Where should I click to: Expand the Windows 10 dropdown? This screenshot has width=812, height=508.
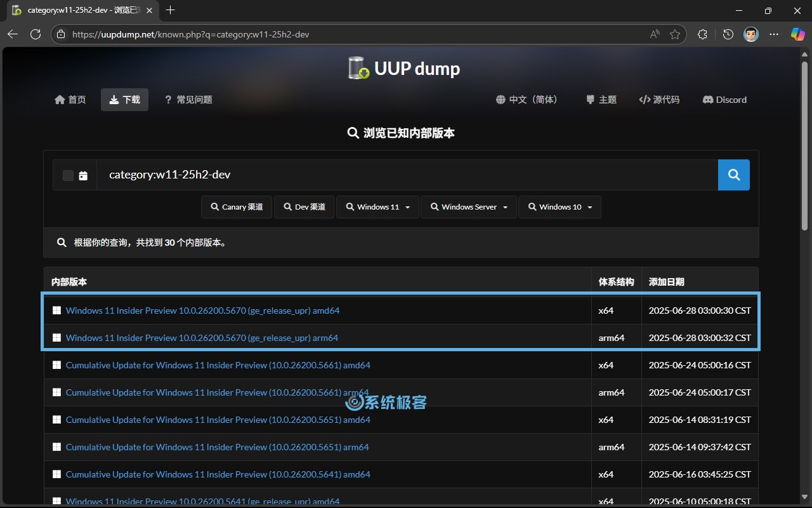[x=560, y=207]
